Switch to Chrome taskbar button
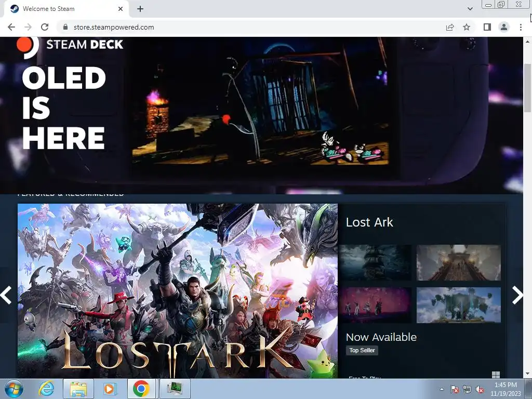Viewport: 532px width, 399px height. coord(141,389)
